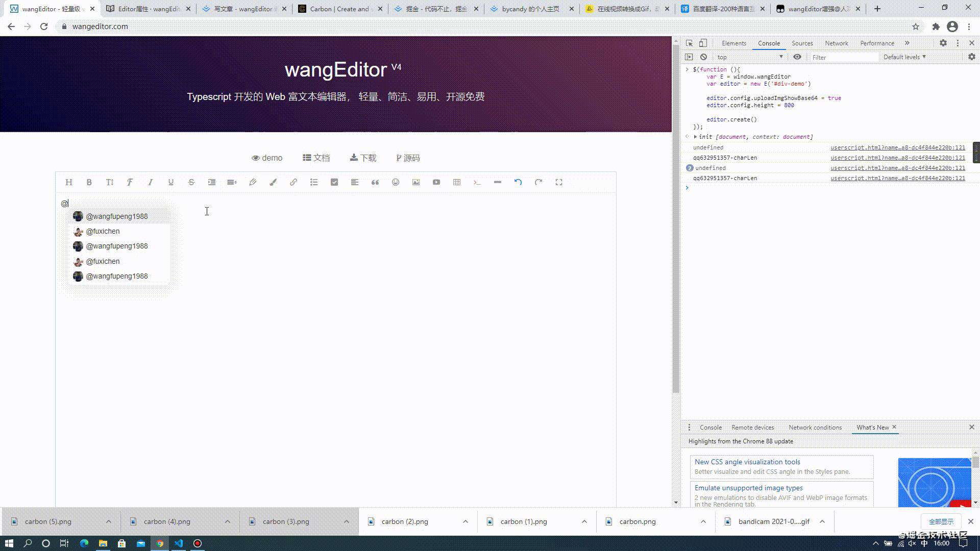The height and width of the screenshot is (551, 980).
Task: Open JavaScript context 'top' dropdown
Action: (x=749, y=57)
